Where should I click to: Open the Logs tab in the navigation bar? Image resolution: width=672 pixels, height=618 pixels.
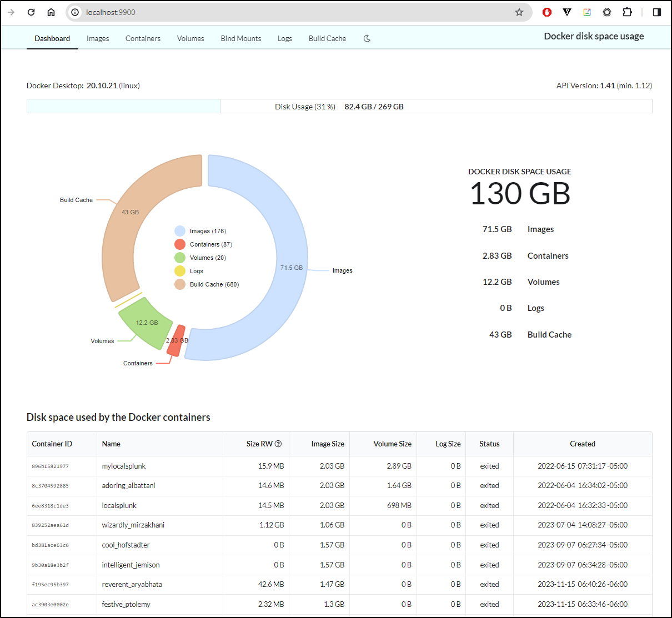[x=285, y=38]
